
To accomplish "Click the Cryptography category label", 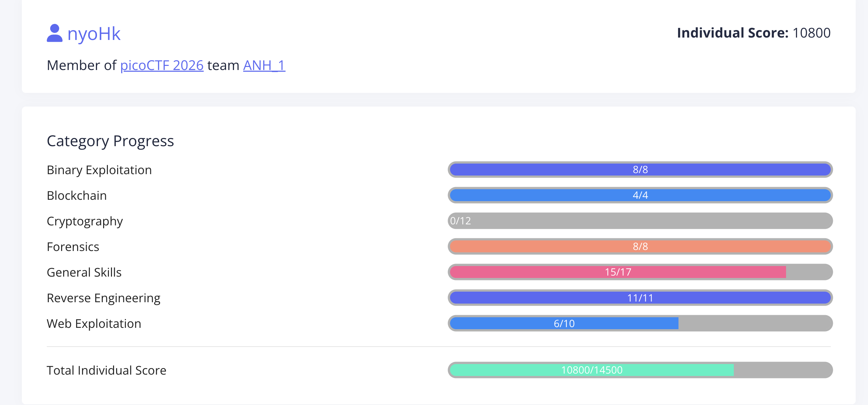I will tap(85, 221).
